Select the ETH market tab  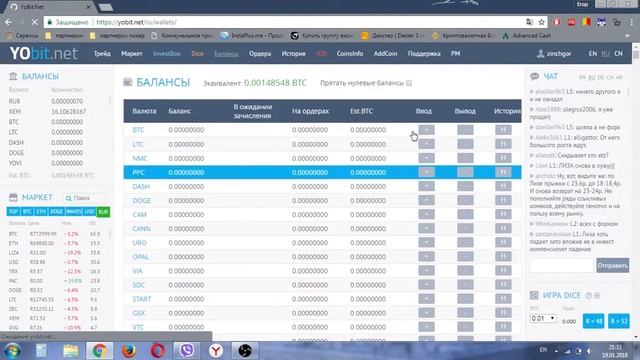[x=41, y=211]
